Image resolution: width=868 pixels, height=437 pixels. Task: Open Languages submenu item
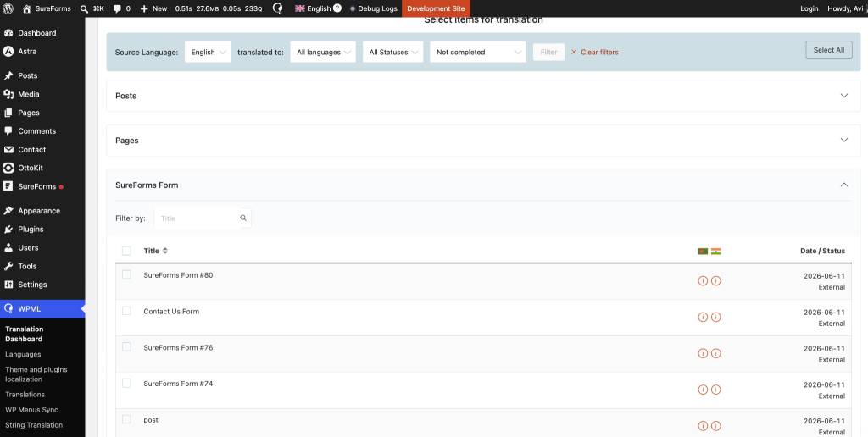pos(23,354)
